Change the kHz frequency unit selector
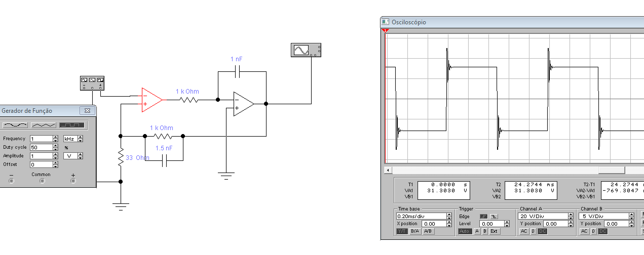 click(73, 139)
